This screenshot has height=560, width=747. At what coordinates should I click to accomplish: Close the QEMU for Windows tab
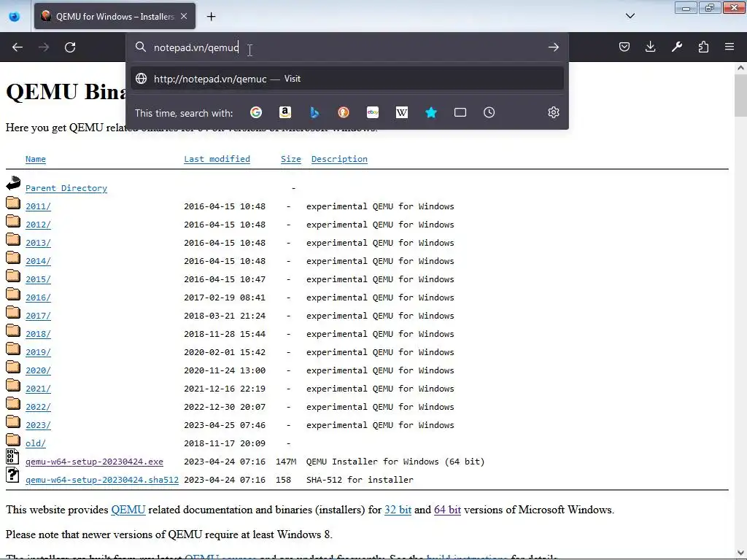coord(184,16)
